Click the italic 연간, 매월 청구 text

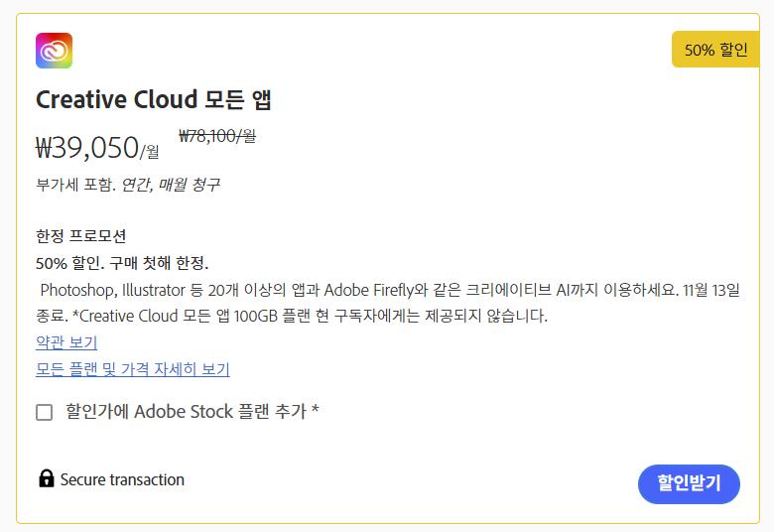(x=170, y=185)
